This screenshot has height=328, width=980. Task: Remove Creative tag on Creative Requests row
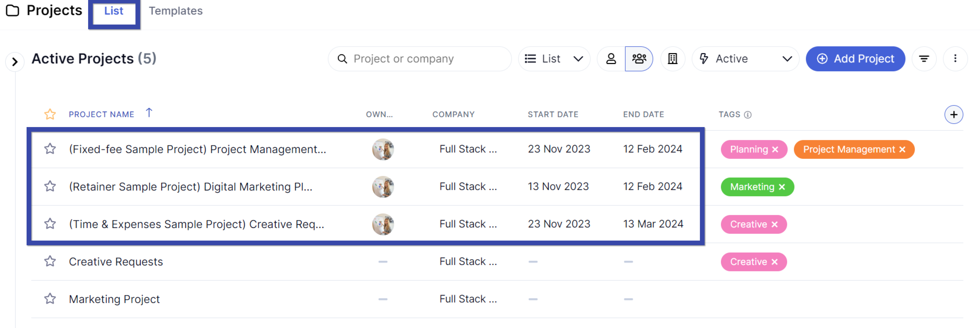[x=775, y=262]
